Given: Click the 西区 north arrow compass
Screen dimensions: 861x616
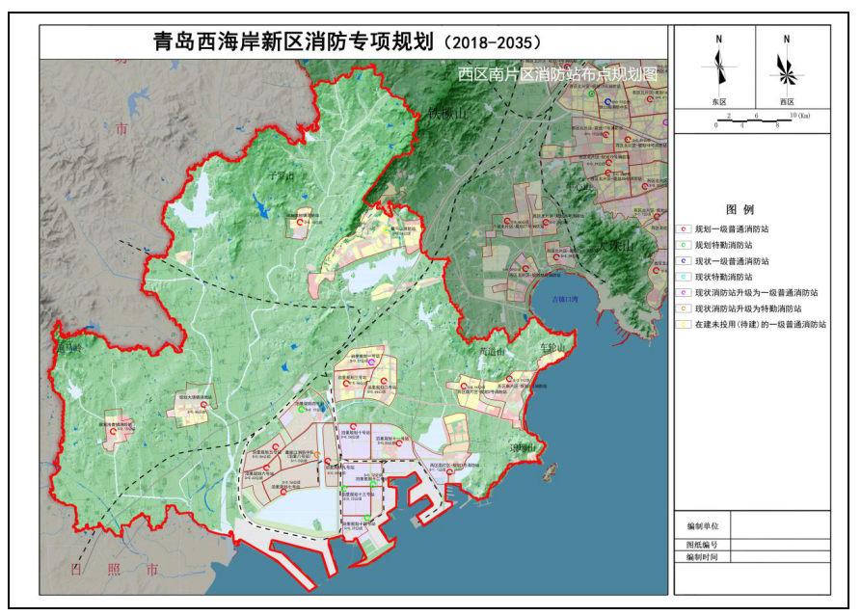Looking at the screenshot, I should point(786,67).
